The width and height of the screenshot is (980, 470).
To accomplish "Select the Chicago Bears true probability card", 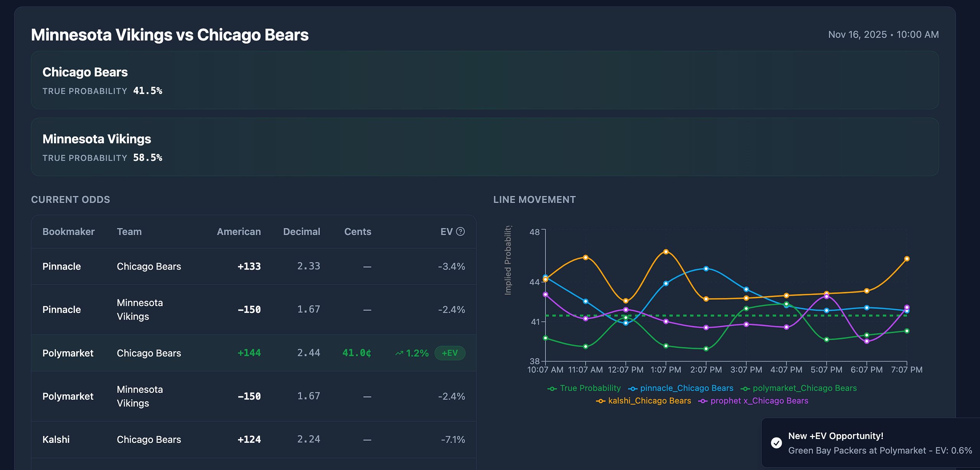I will click(x=485, y=80).
